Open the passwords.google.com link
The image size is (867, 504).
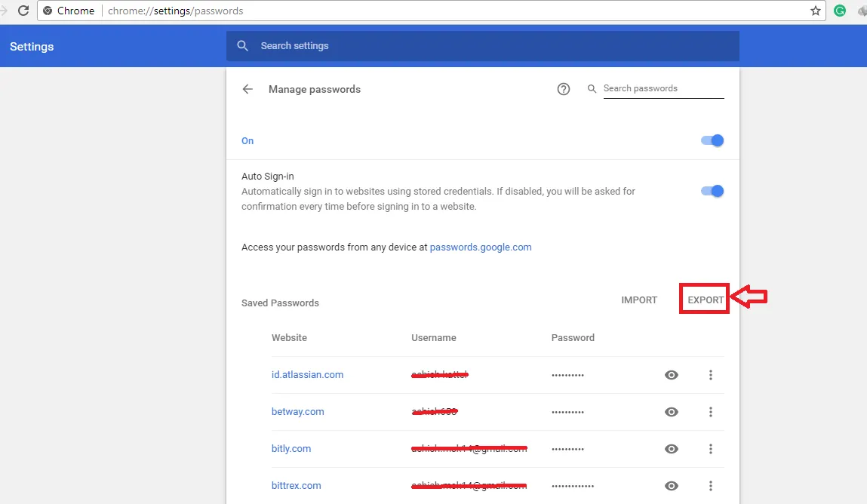(x=481, y=247)
